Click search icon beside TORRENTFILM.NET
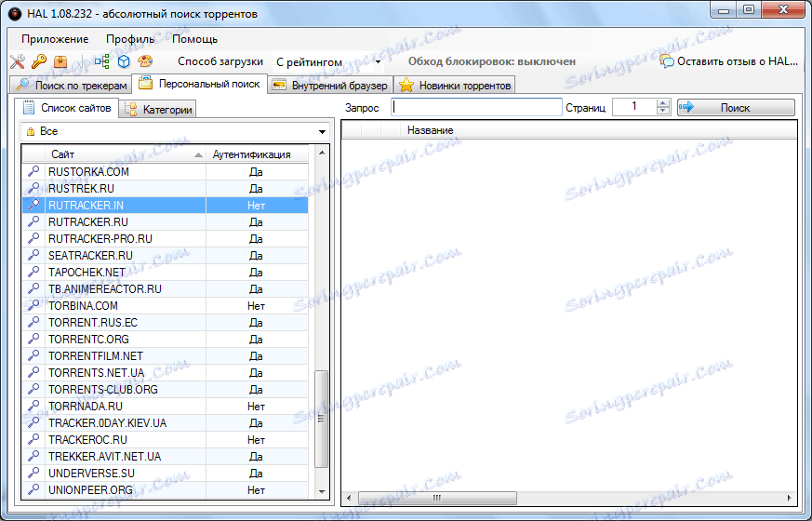 pos(33,355)
